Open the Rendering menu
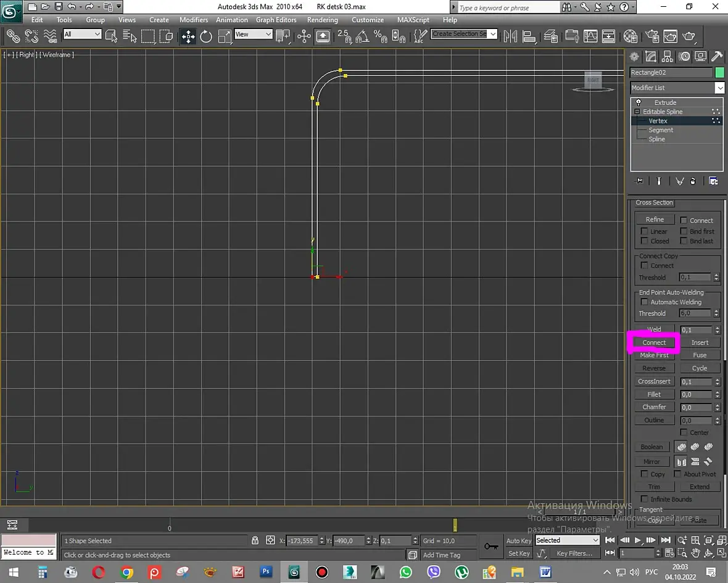Screen dimensions: 728x583 coord(322,20)
